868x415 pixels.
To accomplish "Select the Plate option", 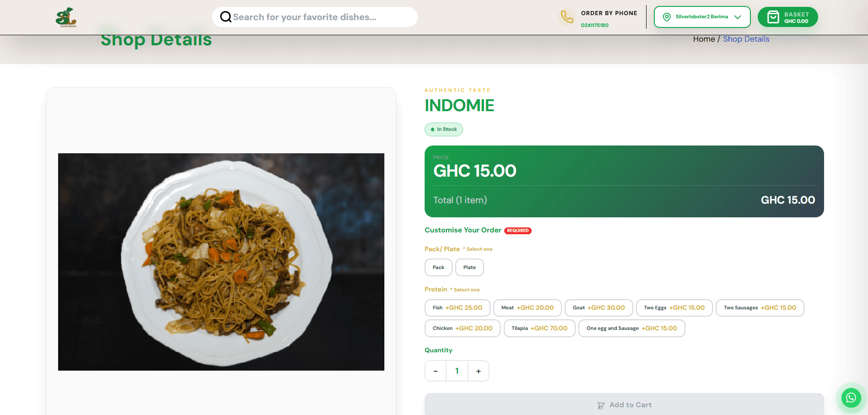I will click(x=469, y=267).
